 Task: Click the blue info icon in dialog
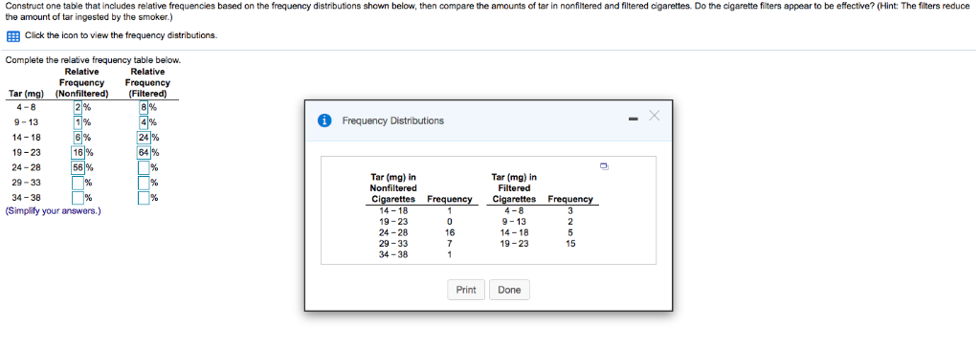[325, 120]
